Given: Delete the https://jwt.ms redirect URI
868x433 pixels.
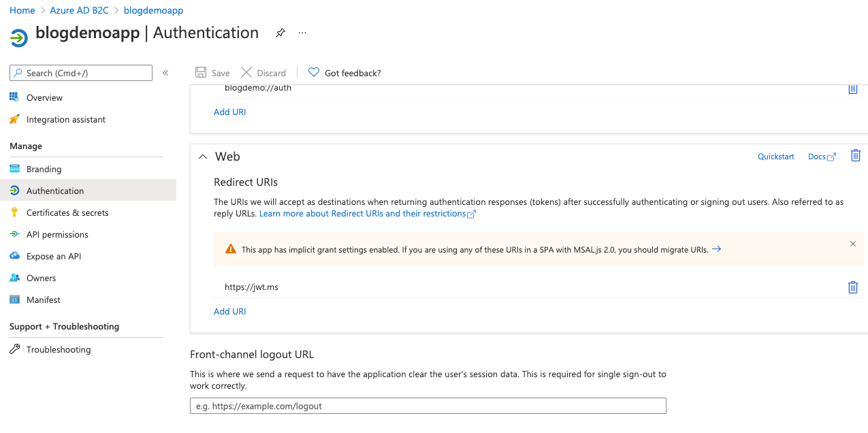Looking at the screenshot, I should pos(852,287).
